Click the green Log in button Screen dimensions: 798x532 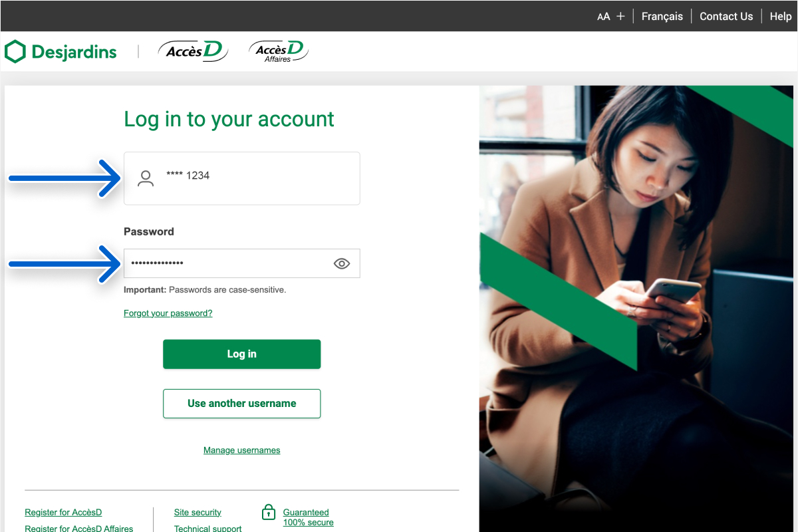[242, 354]
